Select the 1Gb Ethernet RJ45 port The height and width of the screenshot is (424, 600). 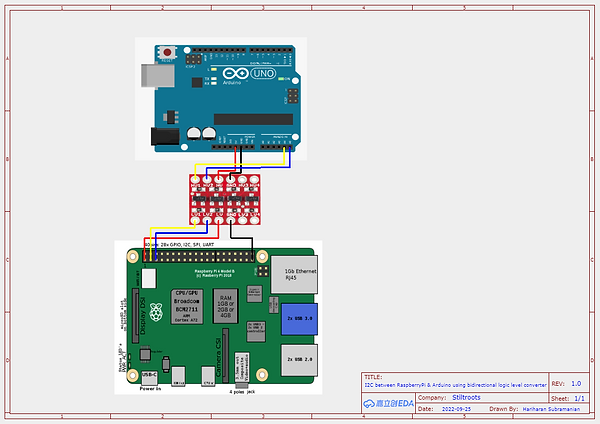click(294, 274)
